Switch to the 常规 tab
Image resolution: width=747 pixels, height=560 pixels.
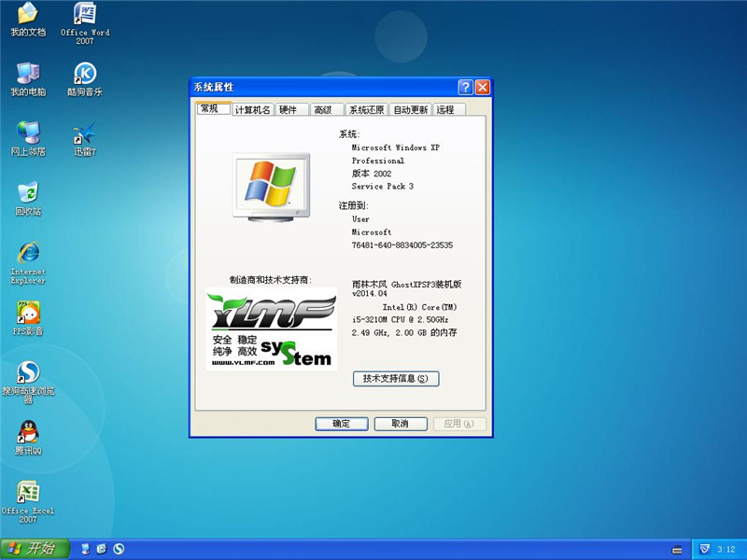click(214, 108)
